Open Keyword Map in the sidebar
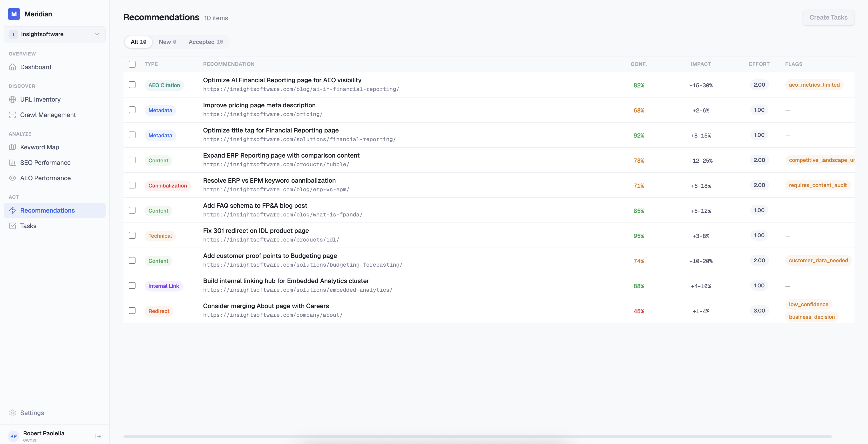This screenshot has height=444, width=868. point(54,147)
